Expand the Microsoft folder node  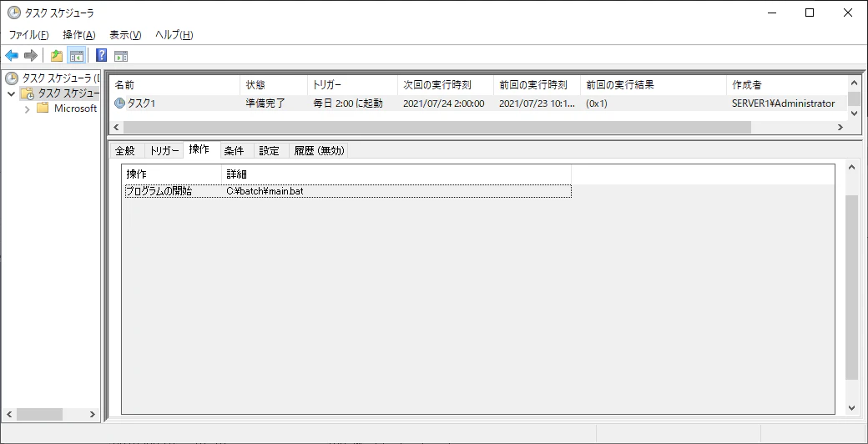(27, 108)
